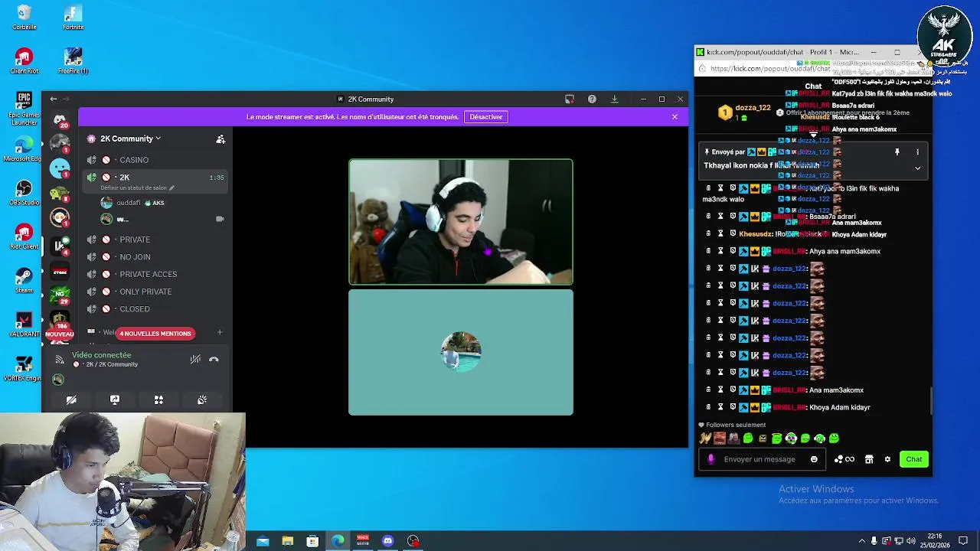
Task: Open the emoji picker in Kick chat
Action: 814,459
